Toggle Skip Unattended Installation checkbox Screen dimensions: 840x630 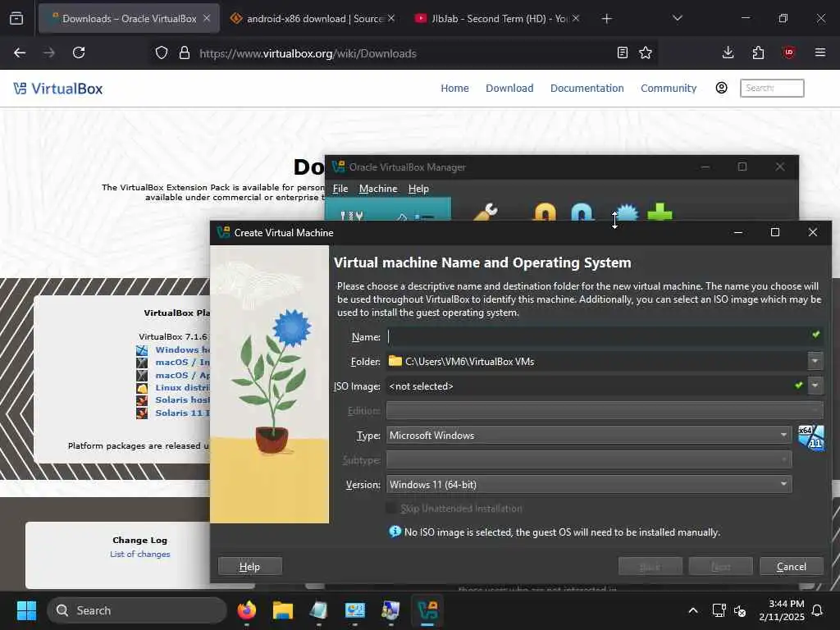(x=391, y=508)
